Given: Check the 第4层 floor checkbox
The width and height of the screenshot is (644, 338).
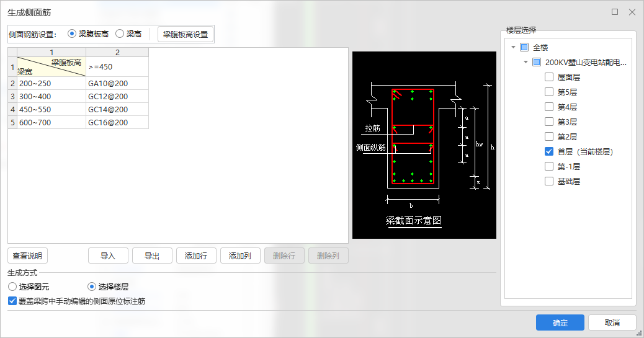Looking at the screenshot, I should point(548,107).
